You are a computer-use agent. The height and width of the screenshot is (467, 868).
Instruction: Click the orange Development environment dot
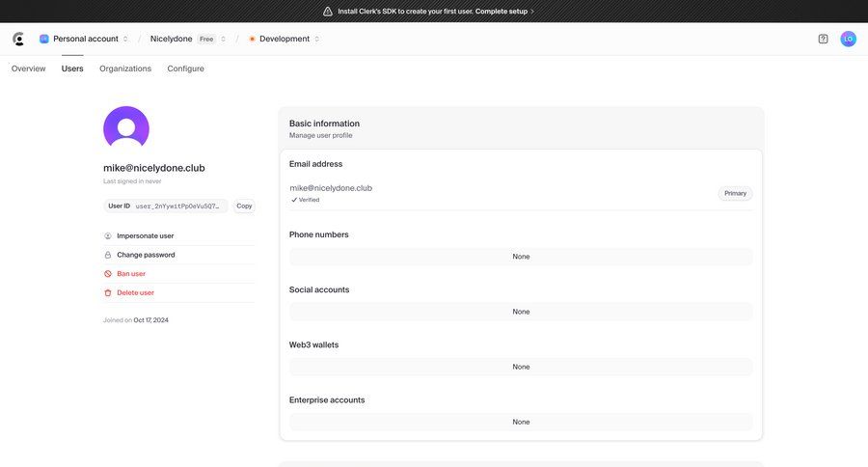252,39
